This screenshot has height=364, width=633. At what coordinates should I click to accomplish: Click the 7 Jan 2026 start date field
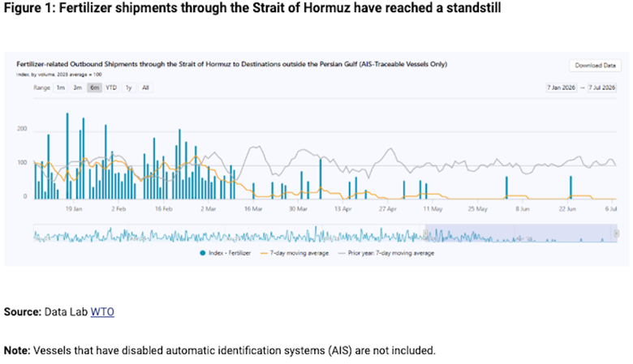[561, 88]
